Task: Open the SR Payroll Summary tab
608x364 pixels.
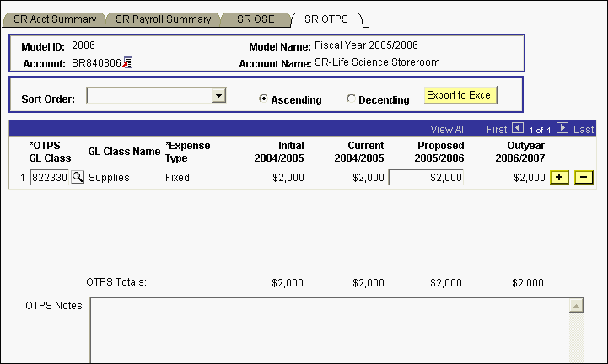Action: coord(164,19)
